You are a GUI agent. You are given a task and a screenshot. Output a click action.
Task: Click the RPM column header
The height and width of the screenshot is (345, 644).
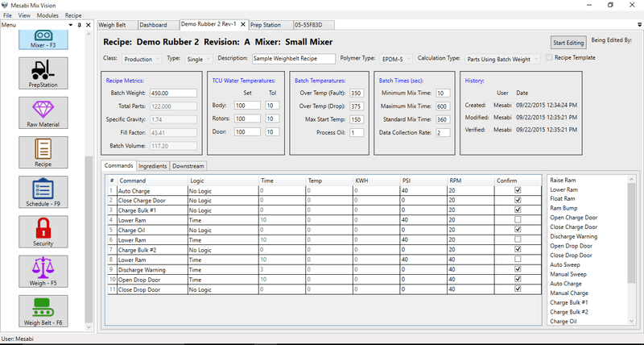471,181
